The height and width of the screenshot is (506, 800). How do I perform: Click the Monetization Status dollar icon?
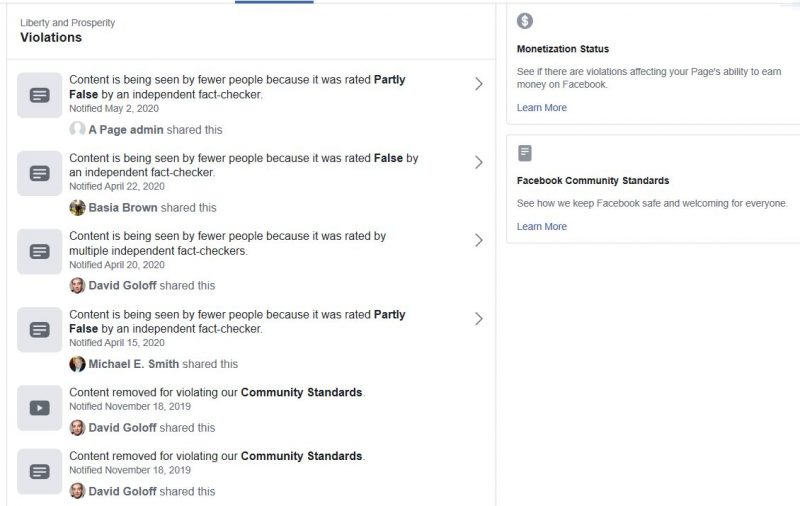coord(524,21)
